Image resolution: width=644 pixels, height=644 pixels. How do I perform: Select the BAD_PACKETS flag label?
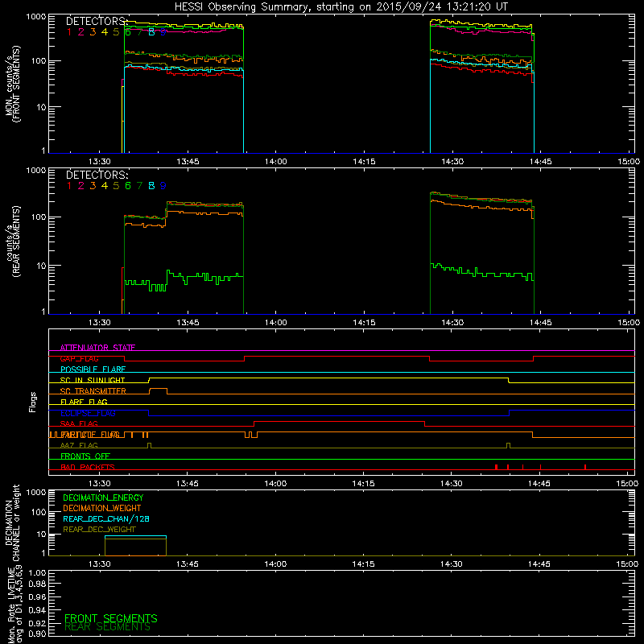(x=88, y=467)
